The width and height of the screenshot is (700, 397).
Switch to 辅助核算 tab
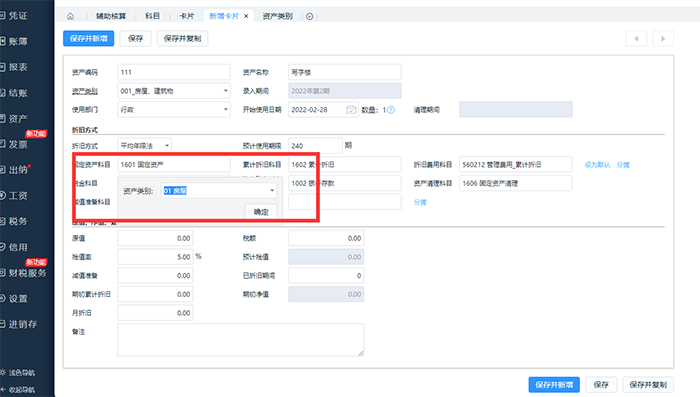pos(111,16)
